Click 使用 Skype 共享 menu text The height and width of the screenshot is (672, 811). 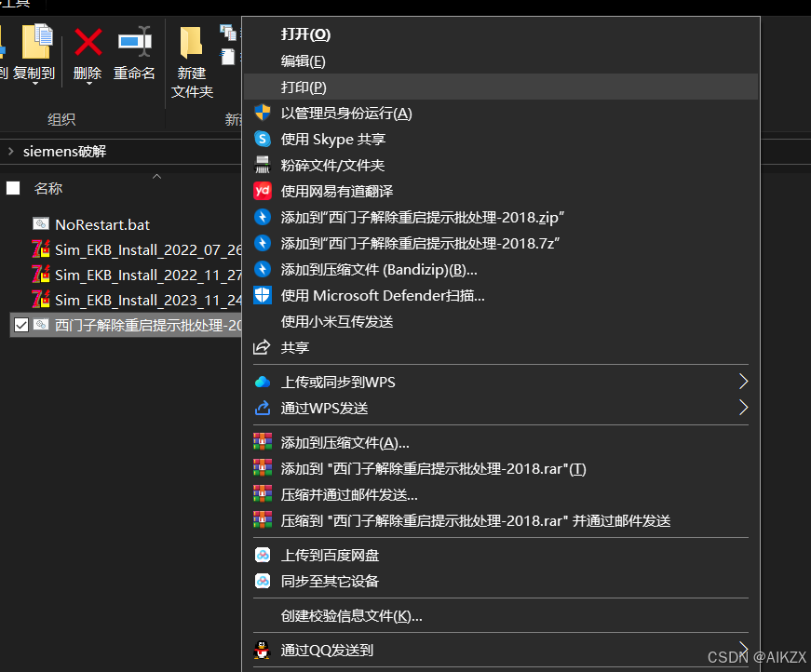(x=333, y=139)
